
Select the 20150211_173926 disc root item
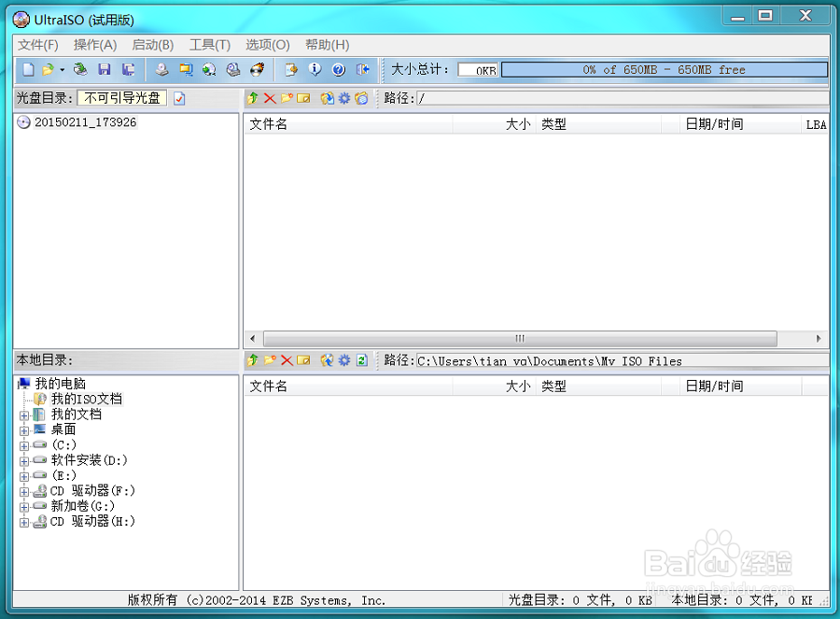pyautogui.click(x=85, y=122)
